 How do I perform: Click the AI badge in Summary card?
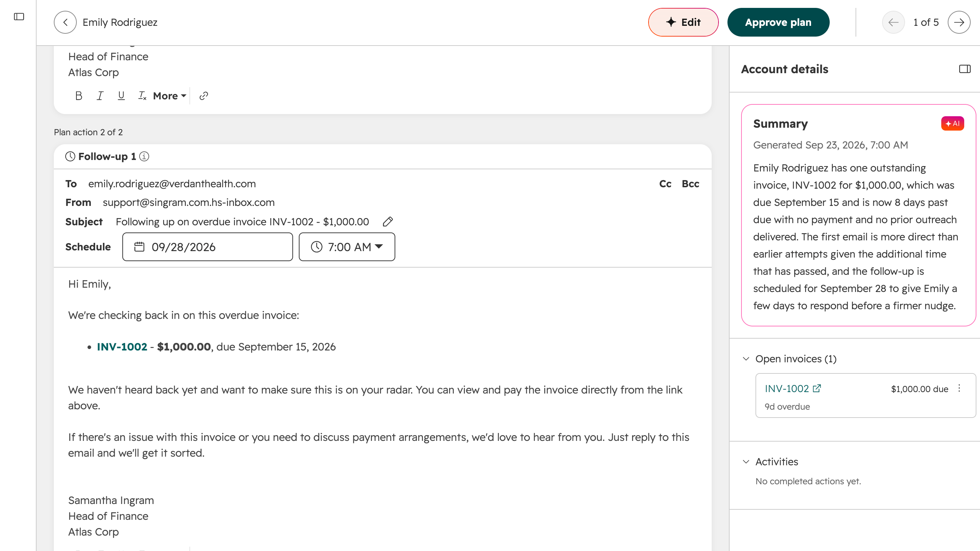click(x=952, y=124)
